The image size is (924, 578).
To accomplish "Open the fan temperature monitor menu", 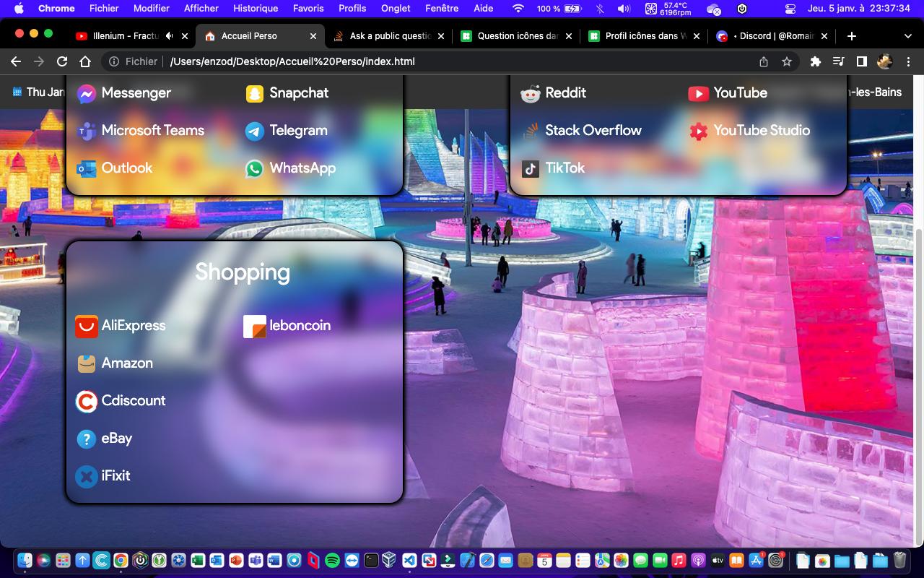I will pyautogui.click(x=666, y=9).
